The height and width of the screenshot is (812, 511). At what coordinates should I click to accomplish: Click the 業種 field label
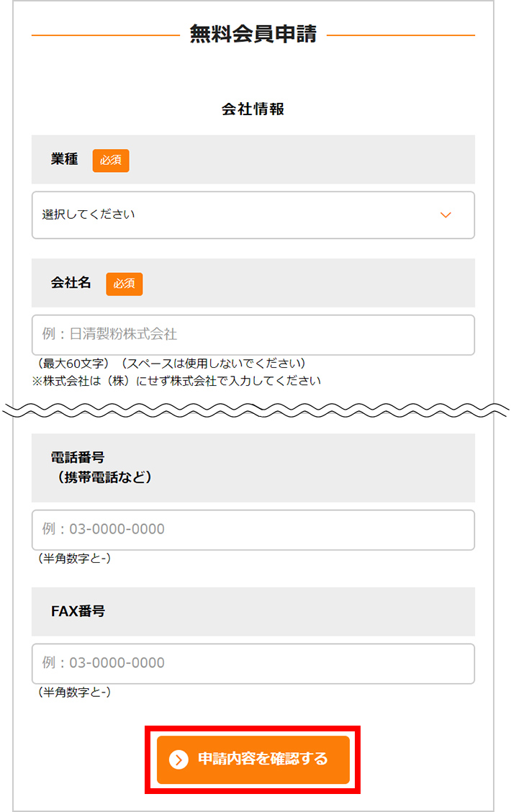point(64,159)
